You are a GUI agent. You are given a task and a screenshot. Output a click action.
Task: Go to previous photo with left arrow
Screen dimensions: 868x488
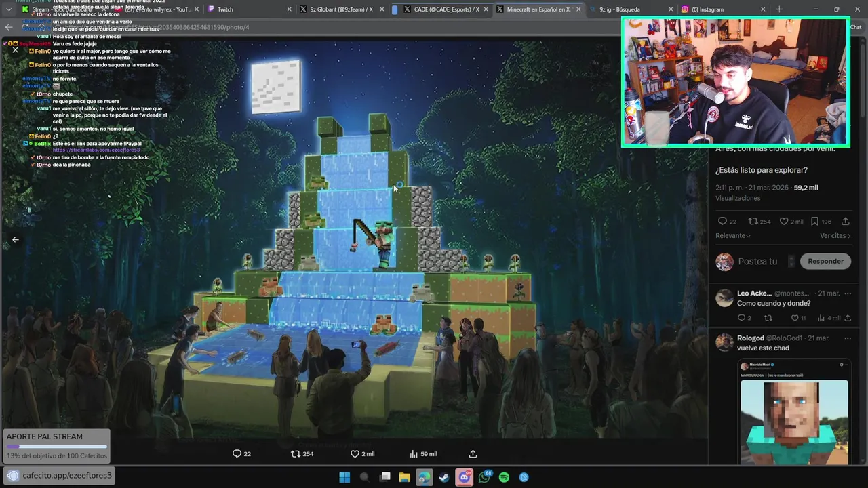[15, 239]
